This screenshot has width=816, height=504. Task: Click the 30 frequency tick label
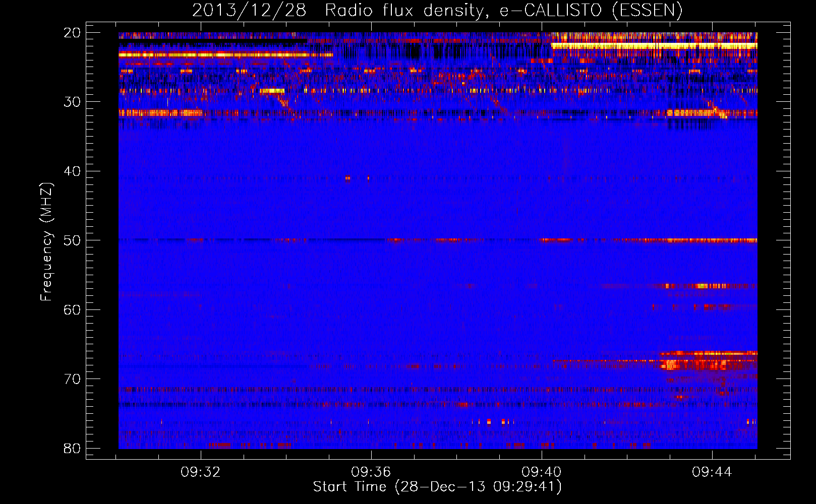click(x=72, y=102)
